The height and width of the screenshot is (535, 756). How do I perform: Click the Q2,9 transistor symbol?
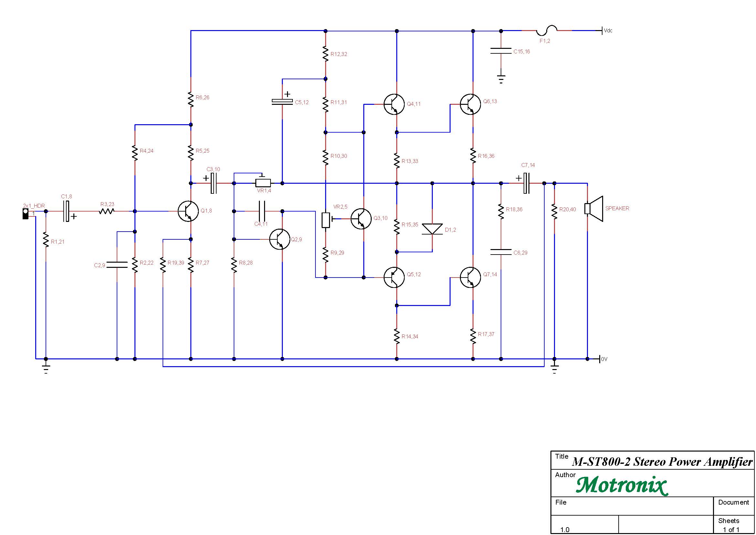pos(280,239)
